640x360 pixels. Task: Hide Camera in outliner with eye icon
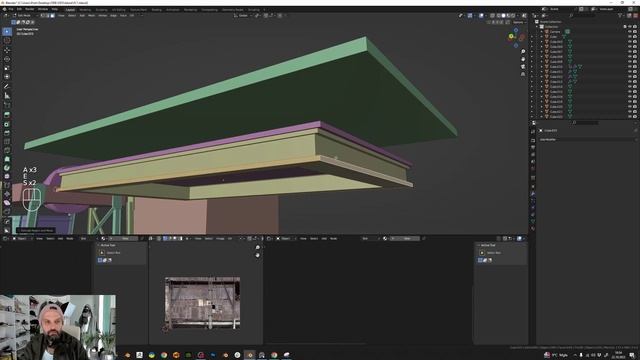(x=630, y=31)
